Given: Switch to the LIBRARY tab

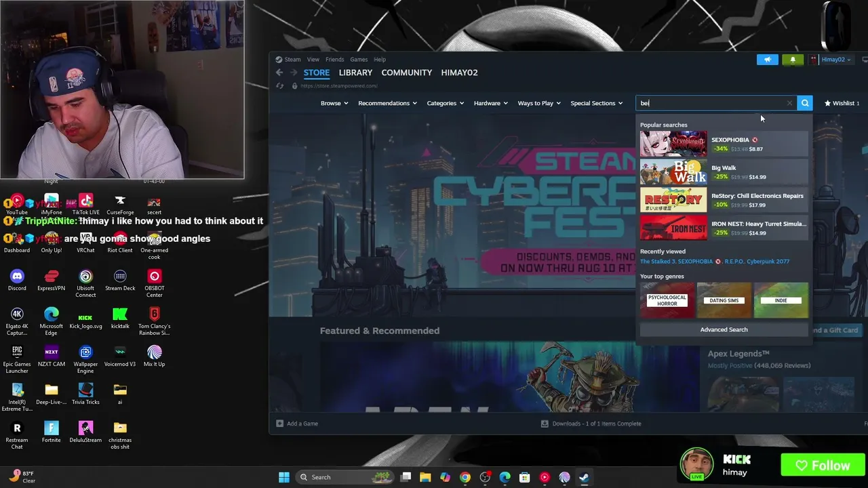Looking at the screenshot, I should pyautogui.click(x=355, y=73).
